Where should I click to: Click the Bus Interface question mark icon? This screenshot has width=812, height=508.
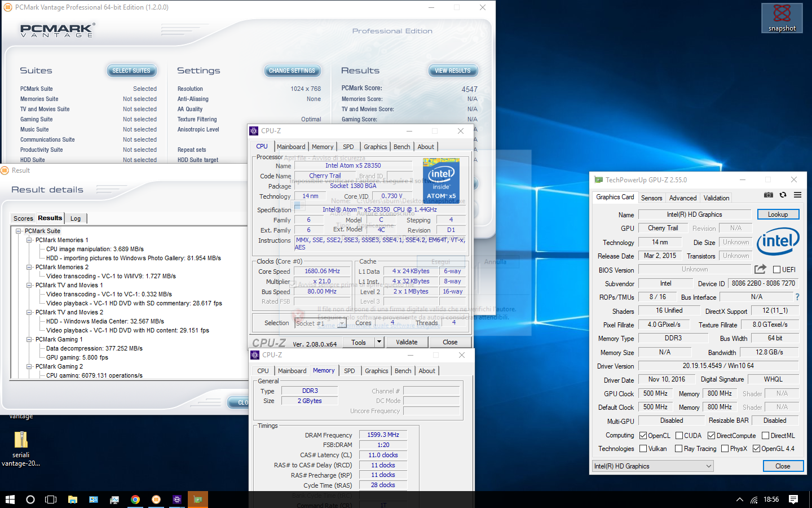pyautogui.click(x=797, y=297)
